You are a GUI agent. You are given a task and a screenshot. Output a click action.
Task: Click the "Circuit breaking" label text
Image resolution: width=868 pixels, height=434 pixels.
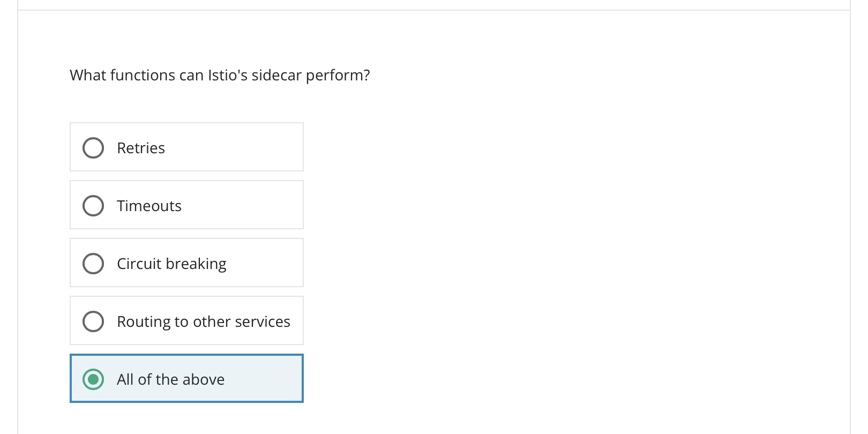(x=171, y=264)
